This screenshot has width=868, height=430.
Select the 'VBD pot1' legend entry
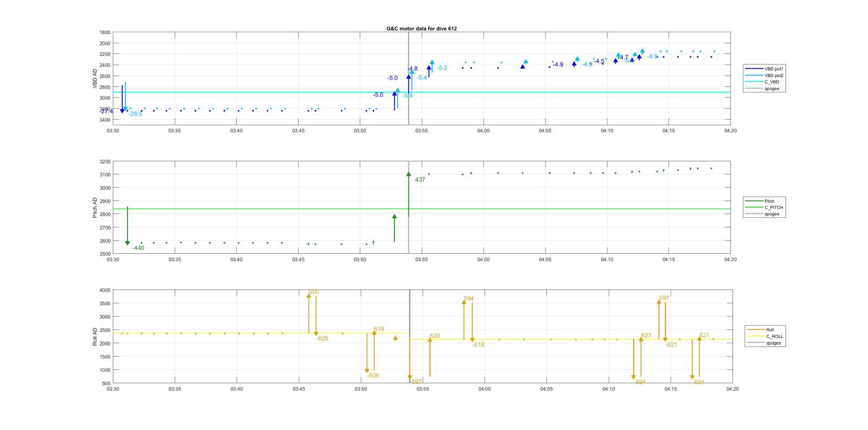[x=774, y=68]
